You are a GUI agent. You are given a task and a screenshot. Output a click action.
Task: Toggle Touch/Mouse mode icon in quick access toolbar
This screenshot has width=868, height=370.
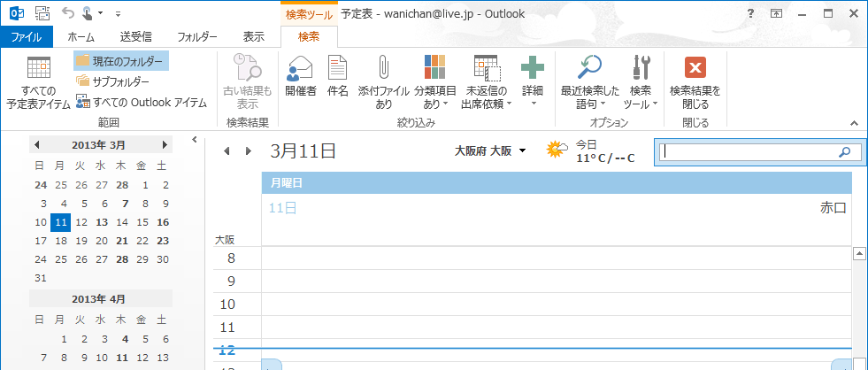pos(88,13)
